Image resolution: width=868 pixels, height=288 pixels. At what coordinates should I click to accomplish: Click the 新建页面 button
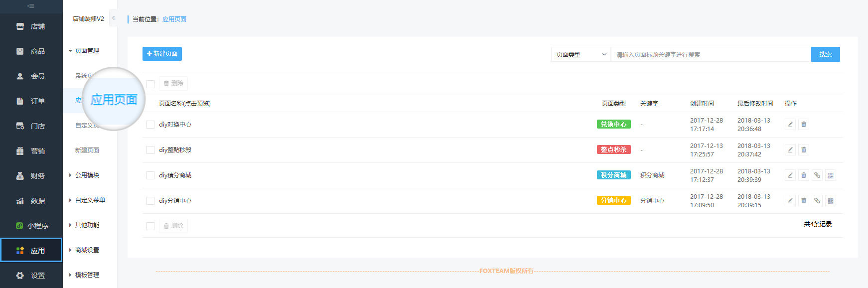[x=162, y=54]
